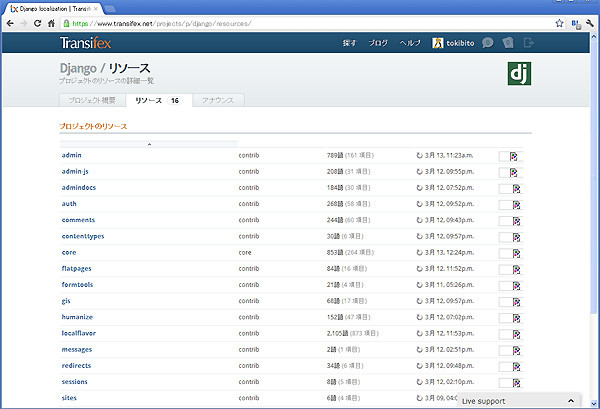Open messages speech bubble icon in header

[x=488, y=42]
